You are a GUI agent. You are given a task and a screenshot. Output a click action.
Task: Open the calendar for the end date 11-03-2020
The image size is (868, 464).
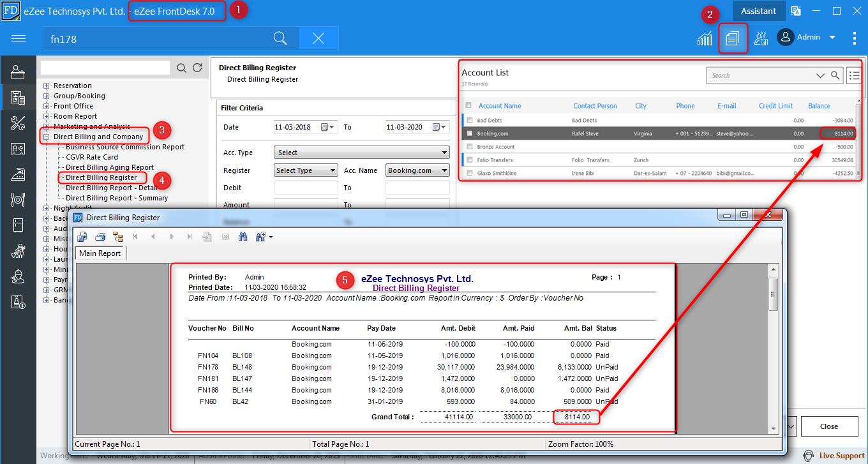(x=438, y=127)
